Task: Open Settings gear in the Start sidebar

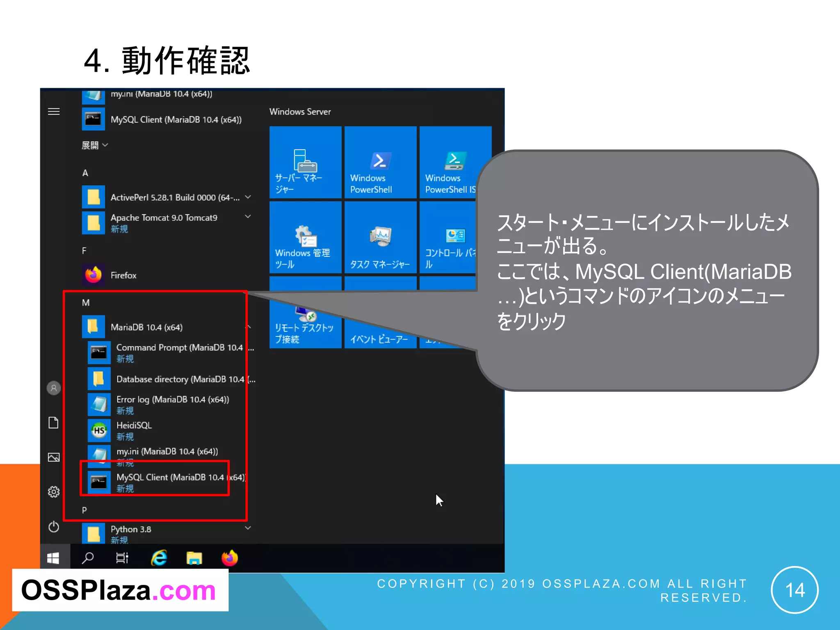Action: pos(54,492)
